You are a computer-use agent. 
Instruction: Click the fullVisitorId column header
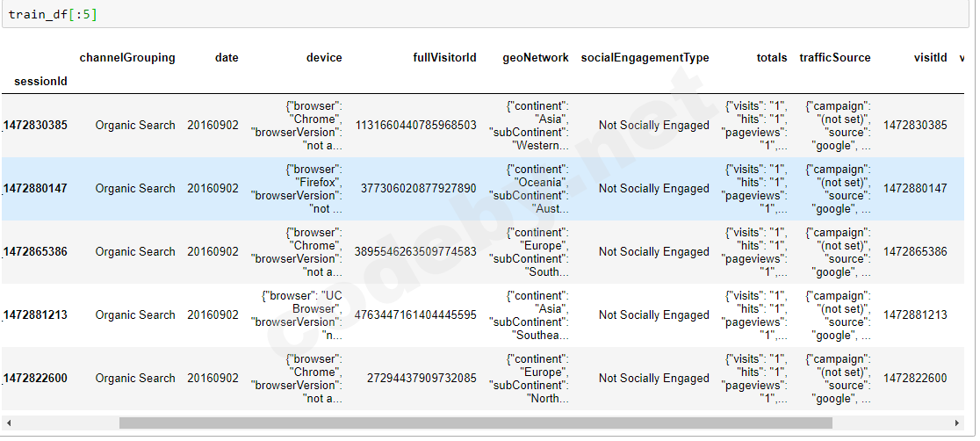pos(444,58)
